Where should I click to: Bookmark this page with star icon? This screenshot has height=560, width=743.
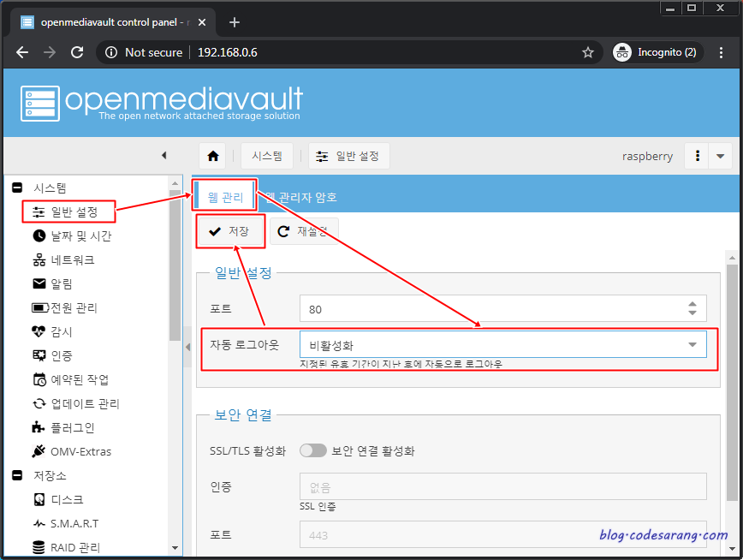click(x=587, y=52)
